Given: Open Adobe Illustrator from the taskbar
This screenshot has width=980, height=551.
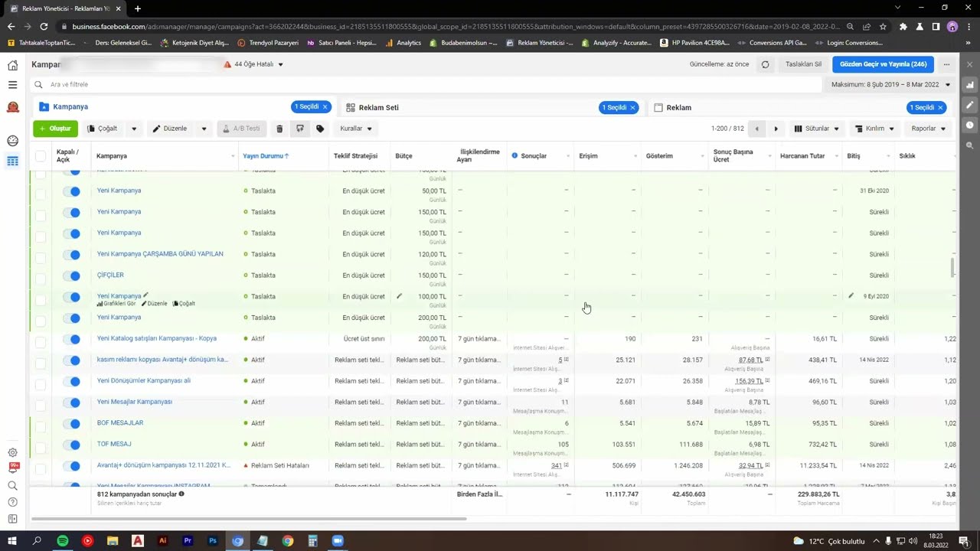Looking at the screenshot, I should (x=162, y=541).
